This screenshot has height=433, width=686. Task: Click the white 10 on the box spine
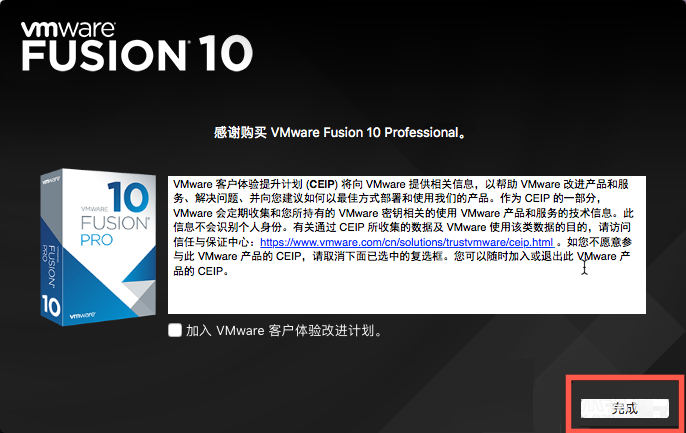point(51,305)
